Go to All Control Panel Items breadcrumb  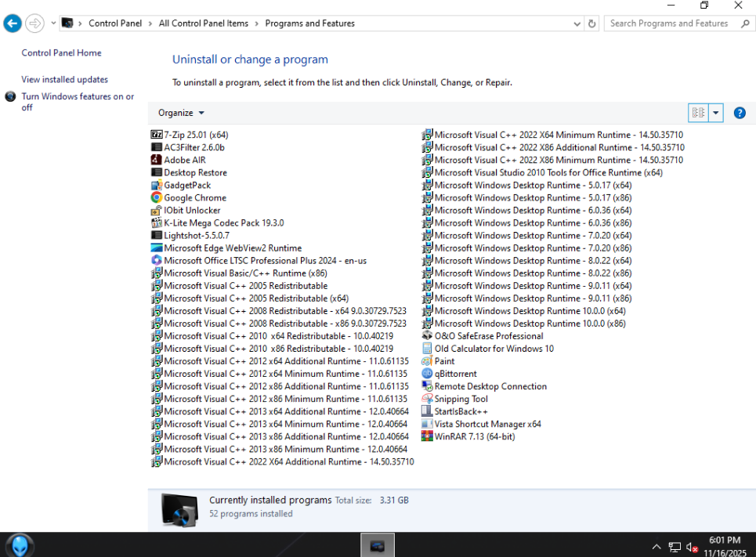pyautogui.click(x=204, y=24)
